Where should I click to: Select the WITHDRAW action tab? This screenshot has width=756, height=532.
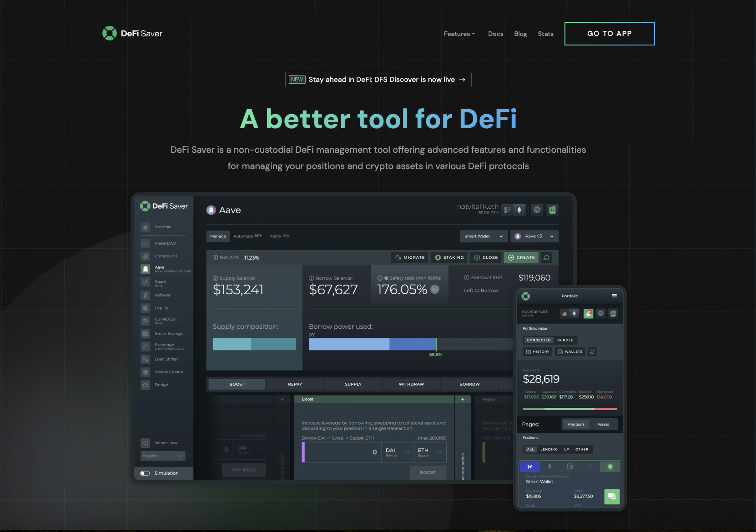click(x=411, y=384)
